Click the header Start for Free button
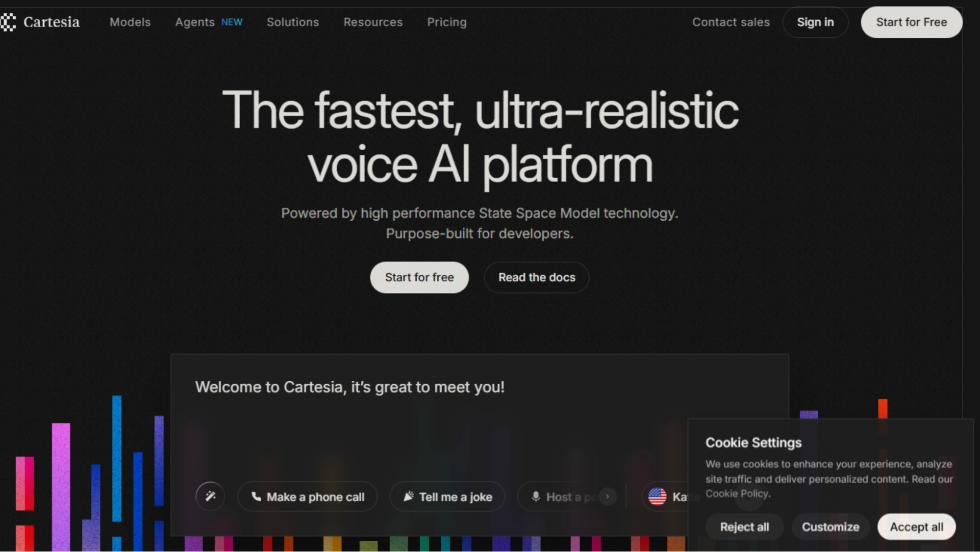980x552 pixels. (911, 22)
